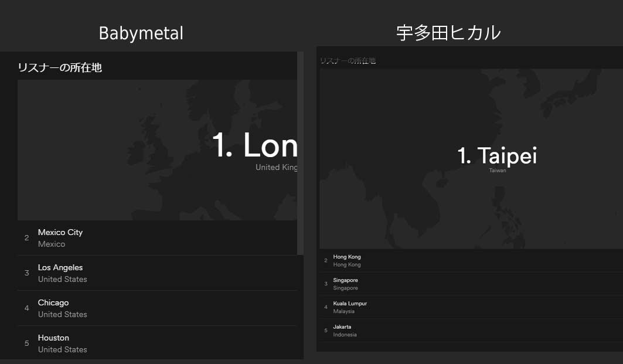Image resolution: width=623 pixels, height=364 pixels.
Task: Click the 1. Taipei map heading
Action: tap(497, 155)
